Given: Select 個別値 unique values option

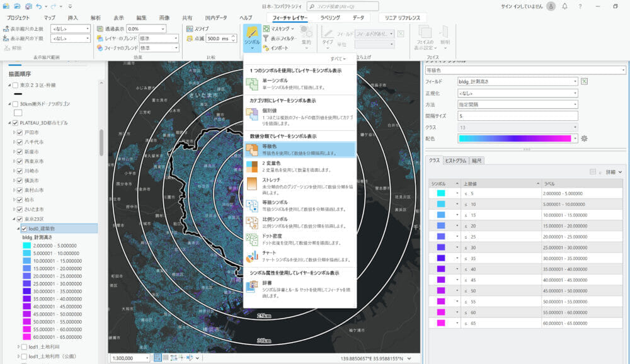Looking at the screenshot, I should [x=300, y=117].
